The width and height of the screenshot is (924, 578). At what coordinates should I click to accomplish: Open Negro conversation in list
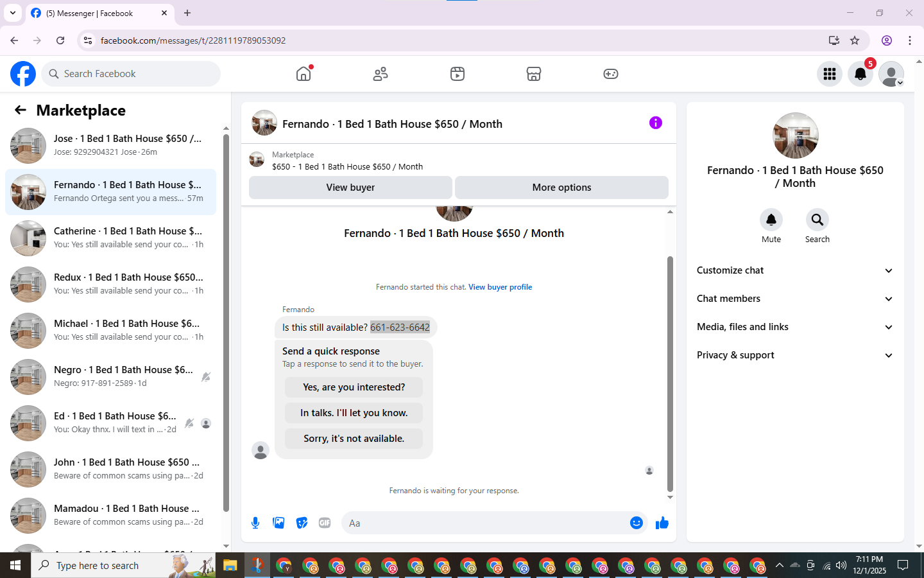click(110, 377)
